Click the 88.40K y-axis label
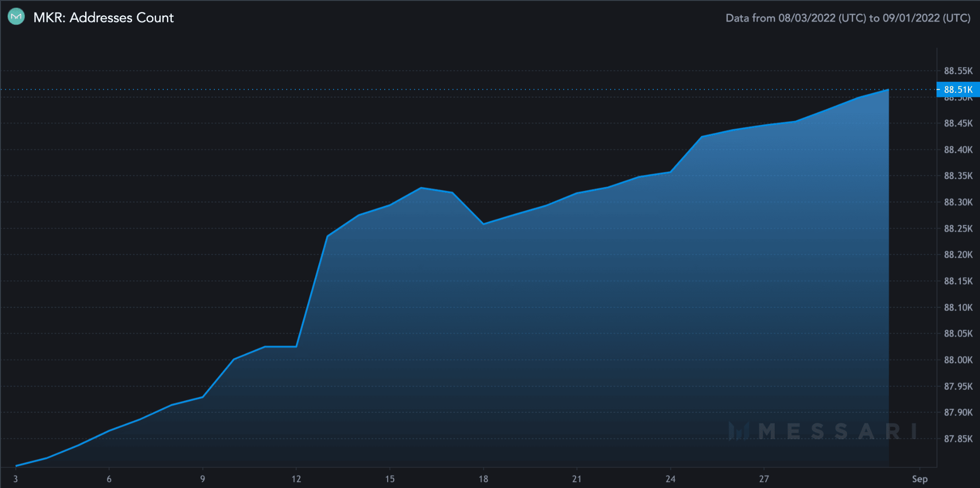 coord(958,150)
